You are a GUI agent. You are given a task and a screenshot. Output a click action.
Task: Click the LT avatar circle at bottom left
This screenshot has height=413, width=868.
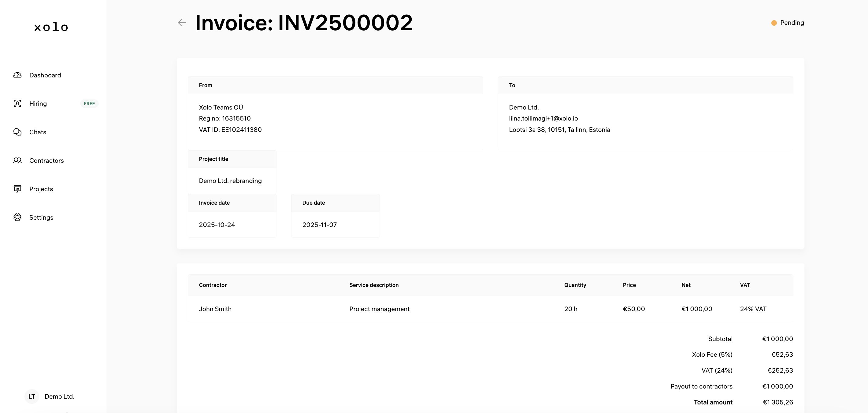coord(32,396)
